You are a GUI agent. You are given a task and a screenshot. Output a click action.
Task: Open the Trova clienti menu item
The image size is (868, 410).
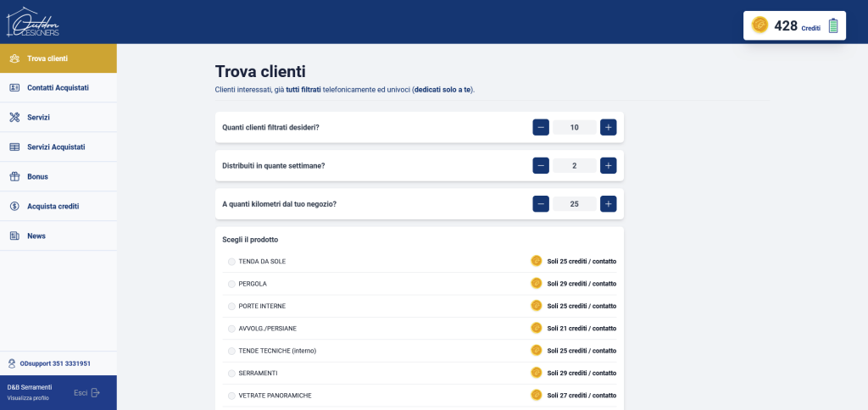[58, 58]
